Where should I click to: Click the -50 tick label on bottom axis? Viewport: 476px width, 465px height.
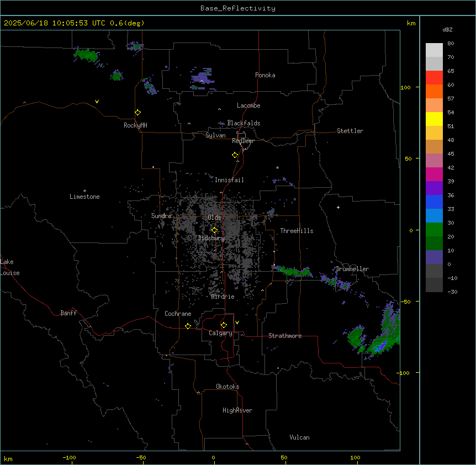[x=141, y=457]
